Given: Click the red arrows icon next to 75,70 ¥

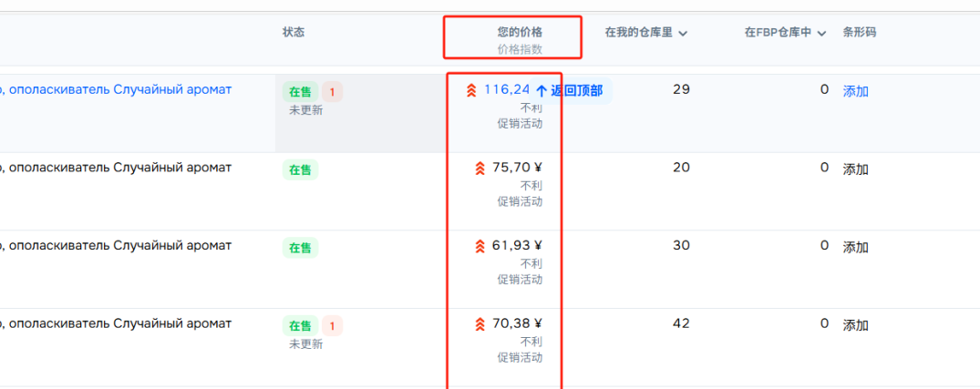Looking at the screenshot, I should point(480,168).
